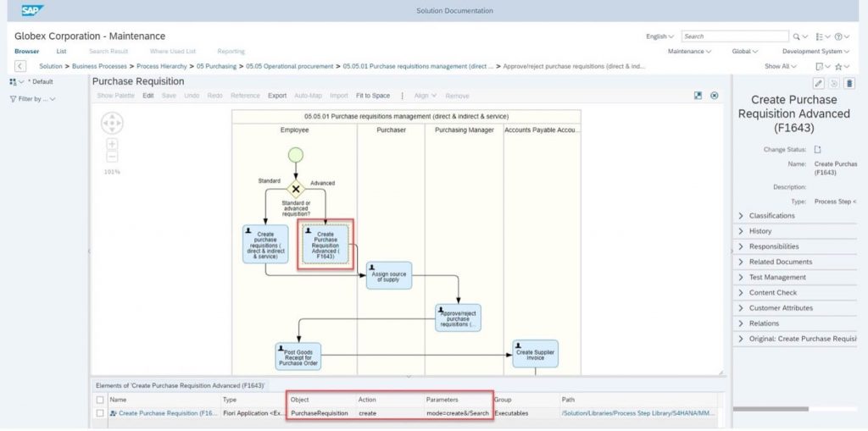Open the layout icon next to Default
The width and height of the screenshot is (868, 431).
[x=14, y=82]
